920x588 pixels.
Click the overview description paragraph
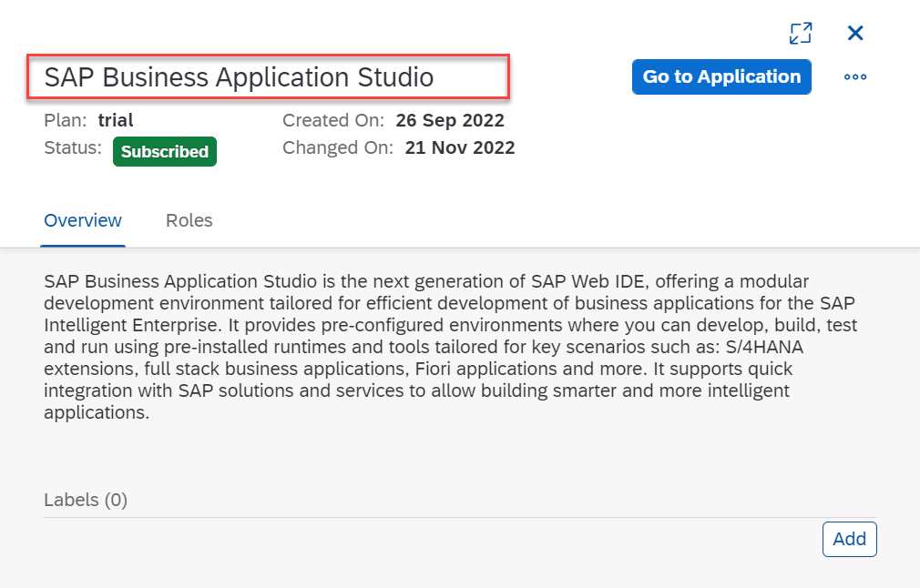coord(446,347)
